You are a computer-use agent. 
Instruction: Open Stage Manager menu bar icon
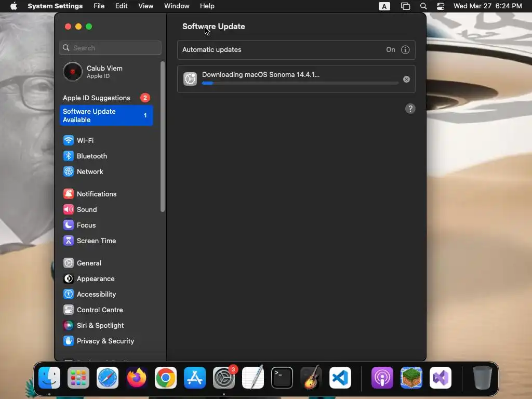pyautogui.click(x=405, y=6)
